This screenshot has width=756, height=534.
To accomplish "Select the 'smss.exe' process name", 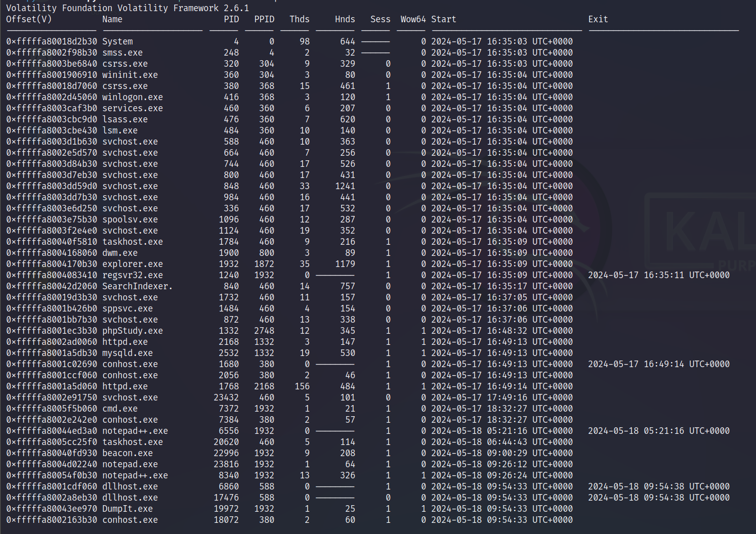I will (122, 53).
